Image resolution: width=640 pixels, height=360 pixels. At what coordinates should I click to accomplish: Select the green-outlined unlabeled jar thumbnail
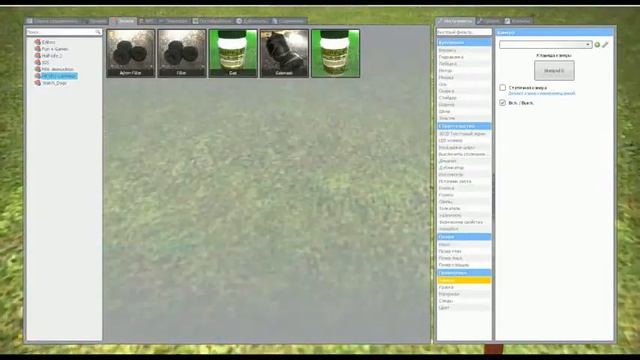[x=336, y=53]
